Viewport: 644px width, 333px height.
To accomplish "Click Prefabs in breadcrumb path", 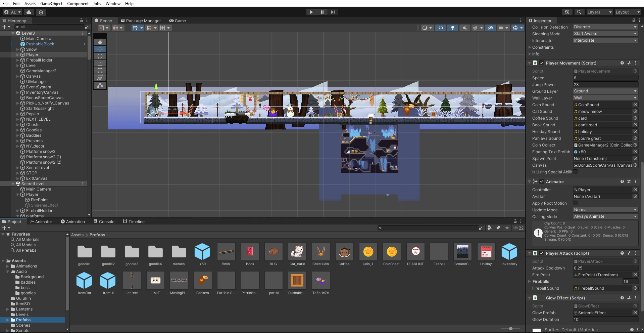I will (97, 235).
